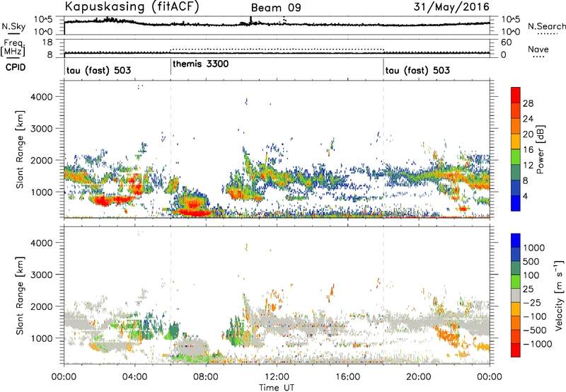Click the left 10^5 tick of the sky noise axis
The image size is (566, 392).
click(x=43, y=19)
